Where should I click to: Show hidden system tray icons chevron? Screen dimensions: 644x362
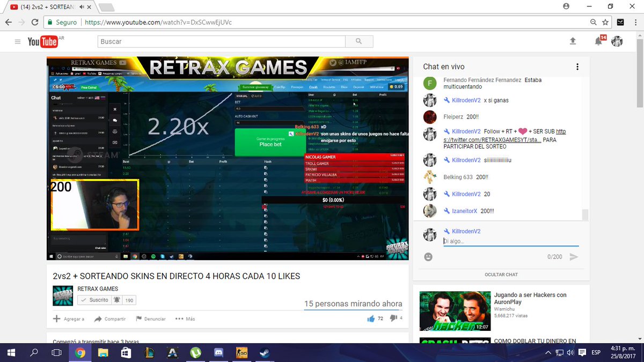pyautogui.click(x=548, y=352)
